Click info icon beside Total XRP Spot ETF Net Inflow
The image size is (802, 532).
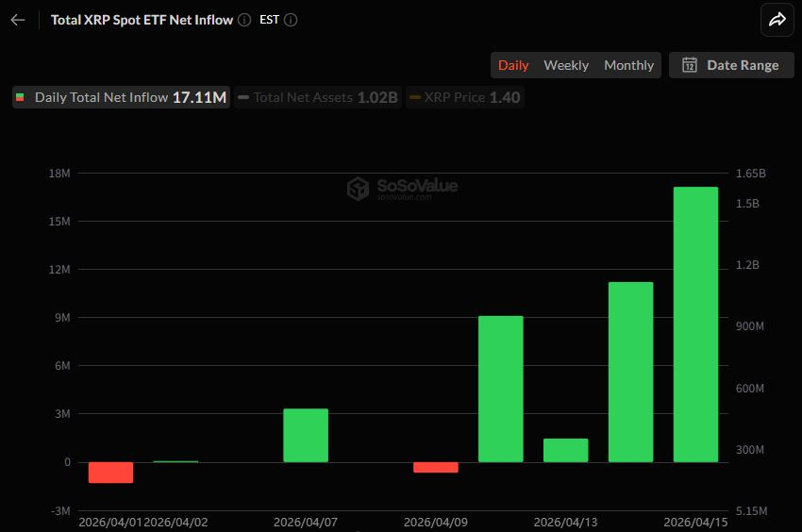click(x=245, y=20)
